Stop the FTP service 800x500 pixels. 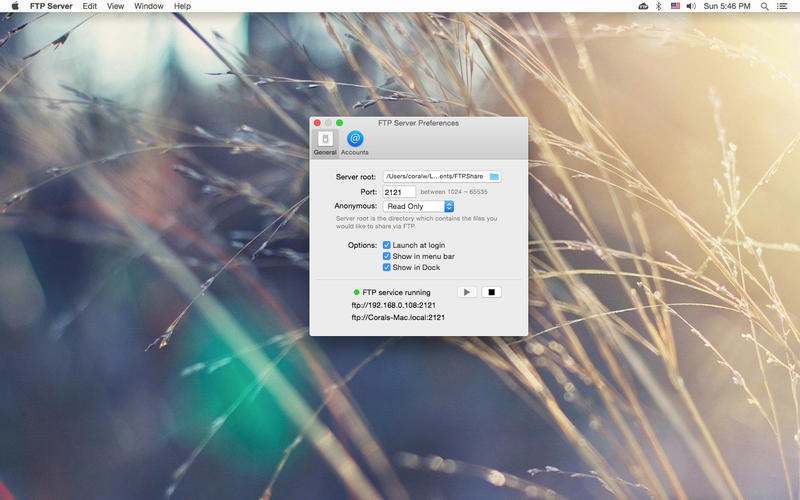[491, 292]
